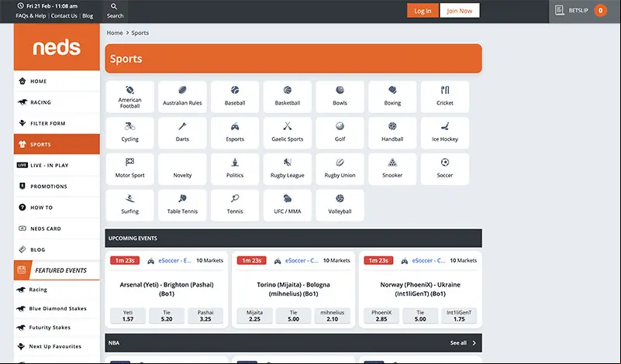Image resolution: width=621 pixels, height=364 pixels.
Task: Expand NBA section with See all
Action: point(463,343)
